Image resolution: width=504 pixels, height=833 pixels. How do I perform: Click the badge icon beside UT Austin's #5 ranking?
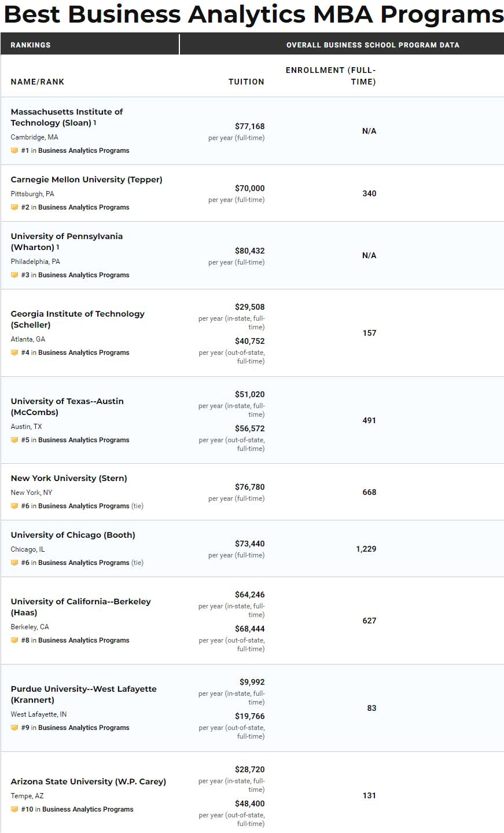pyautogui.click(x=14, y=440)
